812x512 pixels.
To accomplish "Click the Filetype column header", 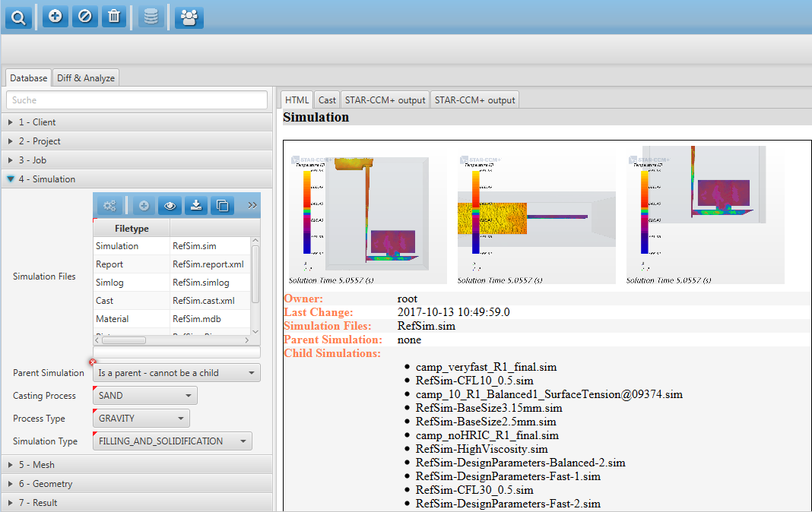I will 132,229.
